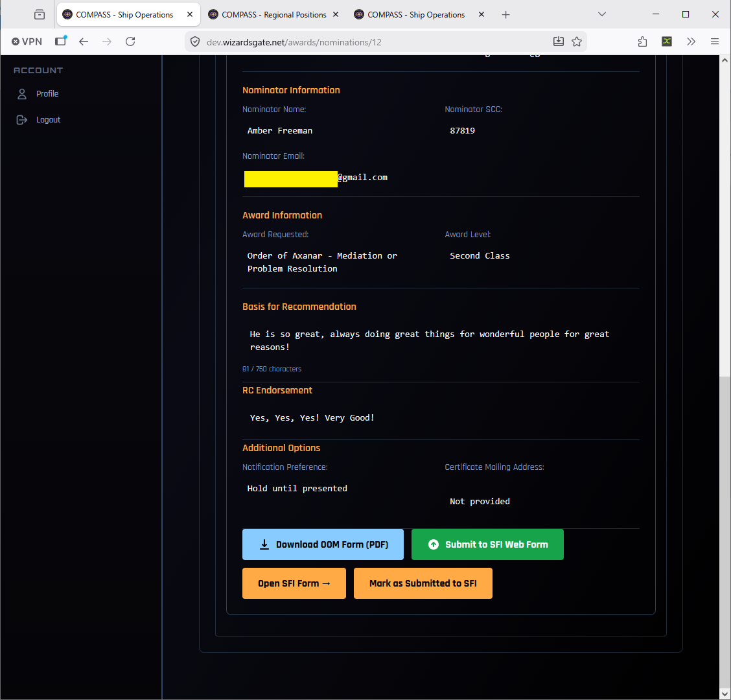731x700 pixels.
Task: Open a new browser tab
Action: click(x=506, y=15)
